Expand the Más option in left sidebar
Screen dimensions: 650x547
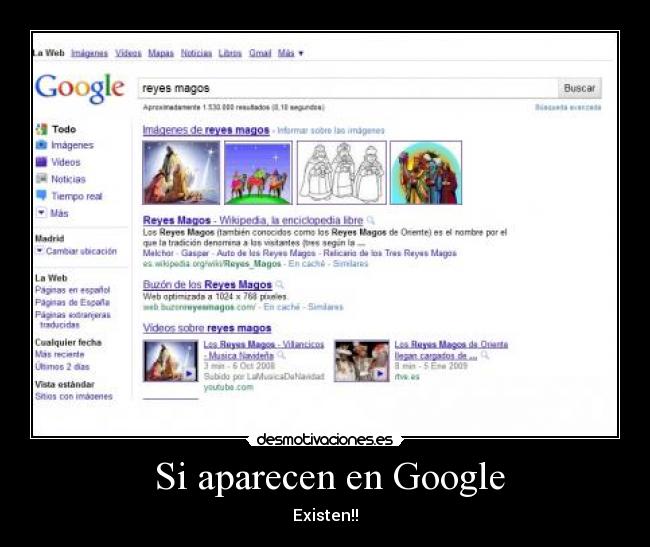coord(52,213)
